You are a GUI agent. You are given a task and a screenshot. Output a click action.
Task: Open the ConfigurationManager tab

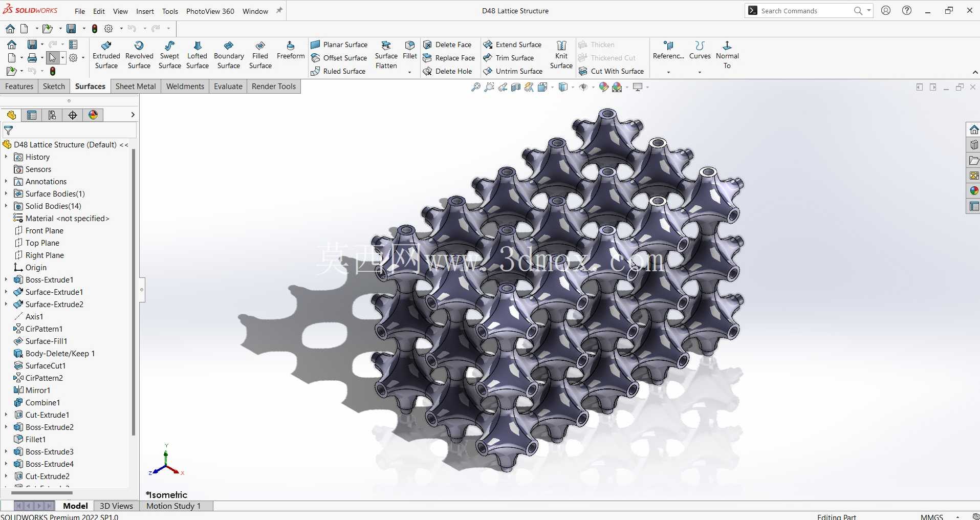click(52, 115)
